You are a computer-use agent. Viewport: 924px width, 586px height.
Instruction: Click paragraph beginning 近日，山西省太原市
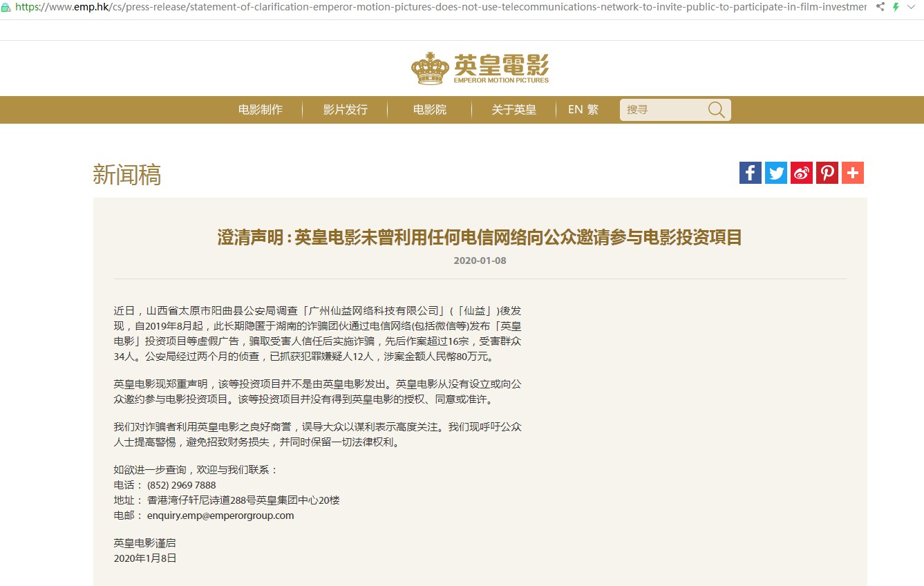pyautogui.click(x=318, y=334)
